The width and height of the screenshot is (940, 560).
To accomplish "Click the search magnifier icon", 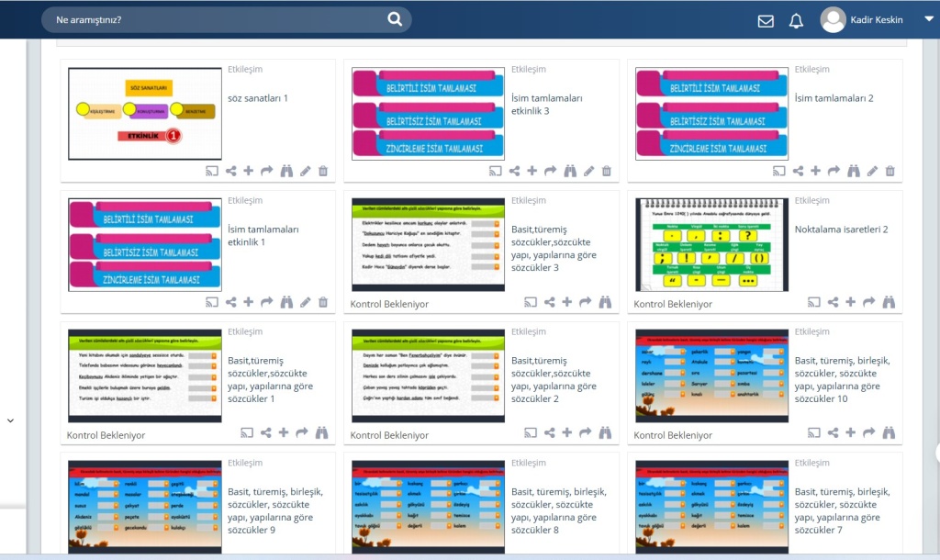I will click(395, 19).
